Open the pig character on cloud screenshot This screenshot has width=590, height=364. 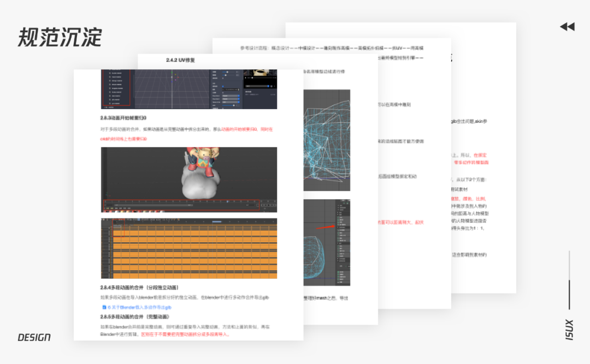click(x=189, y=180)
